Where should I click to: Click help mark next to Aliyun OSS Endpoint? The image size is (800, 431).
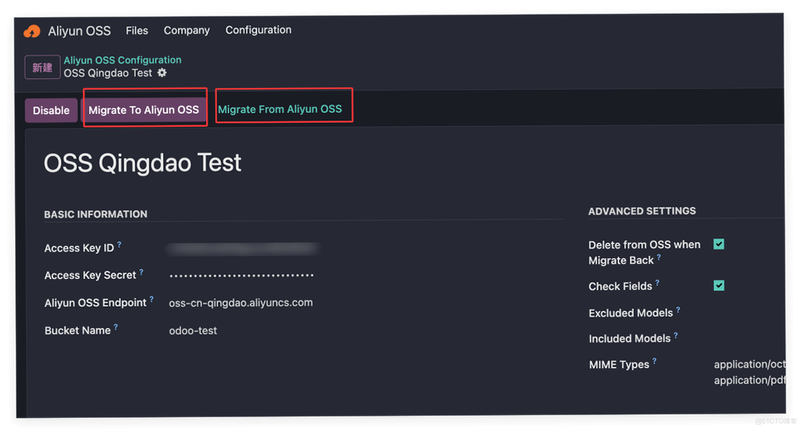tap(152, 299)
